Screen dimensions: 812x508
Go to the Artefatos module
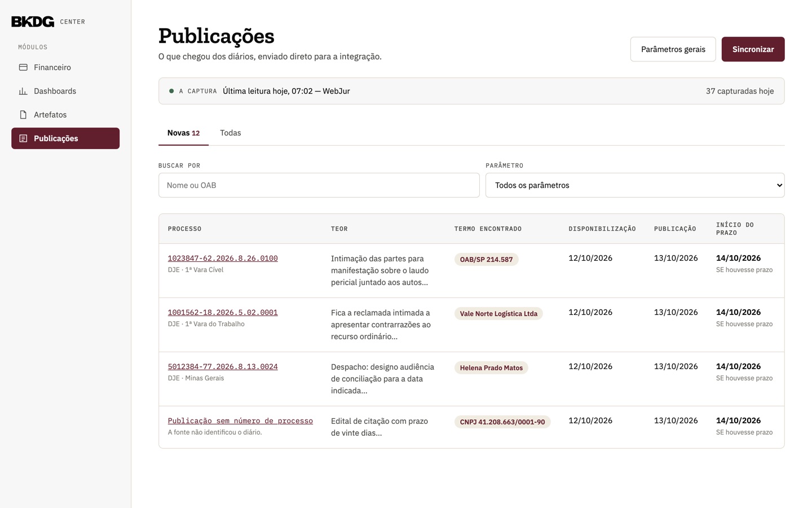click(65, 115)
